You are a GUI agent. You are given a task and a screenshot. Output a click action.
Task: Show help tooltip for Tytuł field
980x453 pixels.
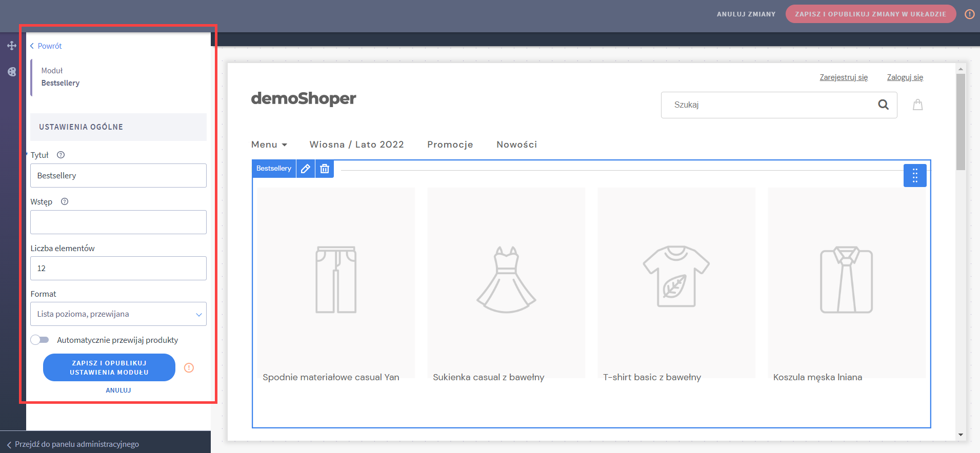point(61,155)
